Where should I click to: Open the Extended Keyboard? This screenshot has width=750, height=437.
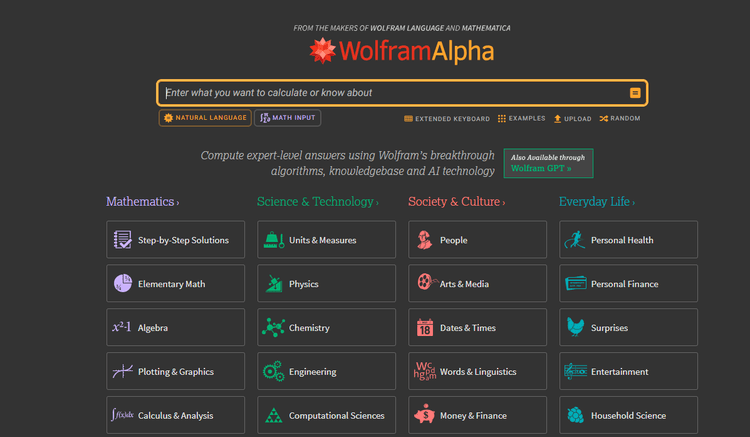(447, 119)
